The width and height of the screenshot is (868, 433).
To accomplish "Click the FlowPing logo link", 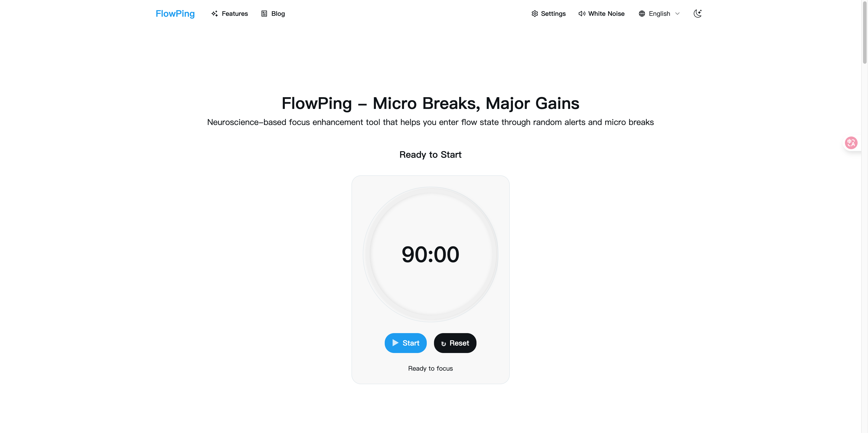I will pos(175,14).
